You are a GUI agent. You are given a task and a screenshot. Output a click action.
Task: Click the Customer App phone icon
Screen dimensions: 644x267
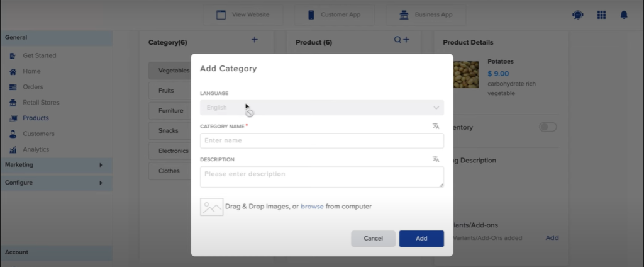311,15
